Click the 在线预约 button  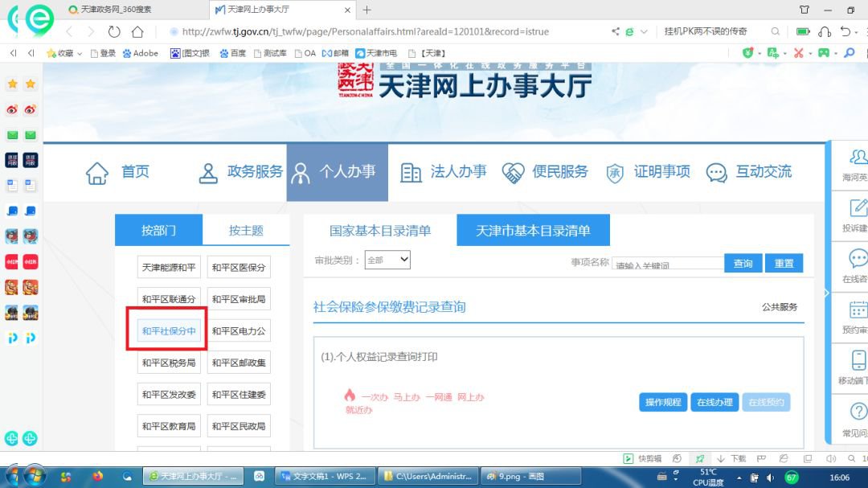pyautogui.click(x=766, y=402)
